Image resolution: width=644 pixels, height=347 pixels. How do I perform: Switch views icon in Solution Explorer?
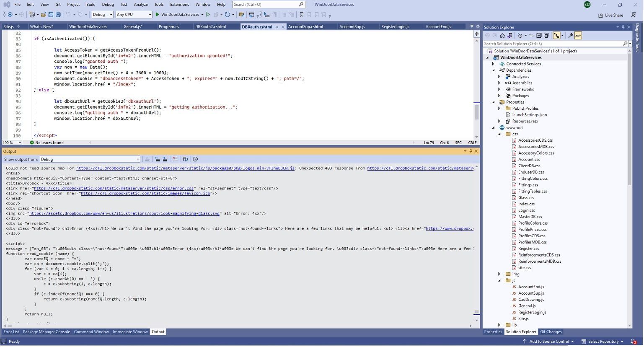(x=510, y=36)
